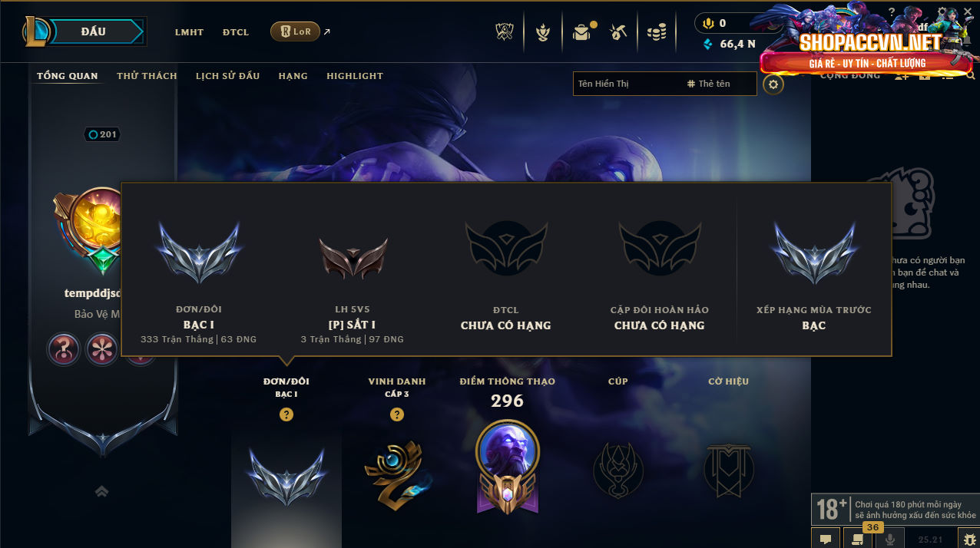Click question mark under Vinh Danh
Image resolution: width=980 pixels, height=548 pixels.
pos(397,414)
